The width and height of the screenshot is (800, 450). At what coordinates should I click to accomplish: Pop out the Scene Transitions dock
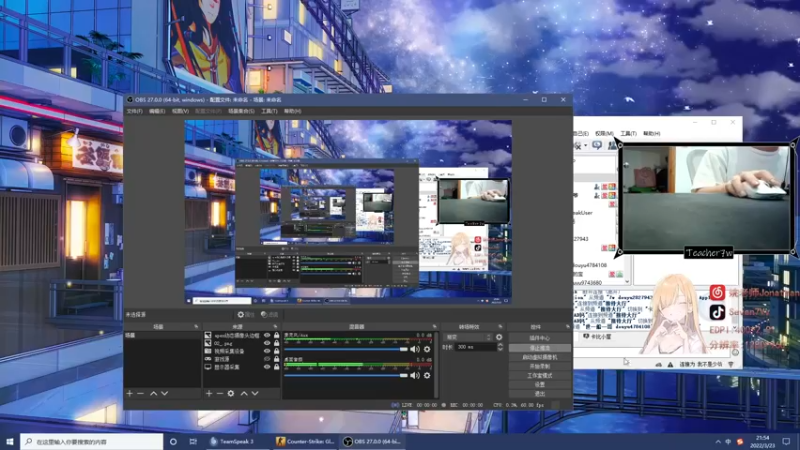pos(500,327)
